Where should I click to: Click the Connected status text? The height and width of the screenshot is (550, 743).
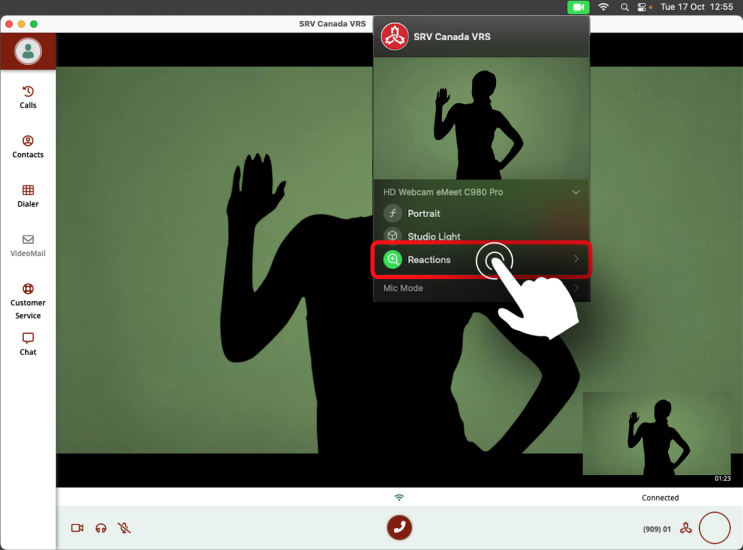pos(660,498)
